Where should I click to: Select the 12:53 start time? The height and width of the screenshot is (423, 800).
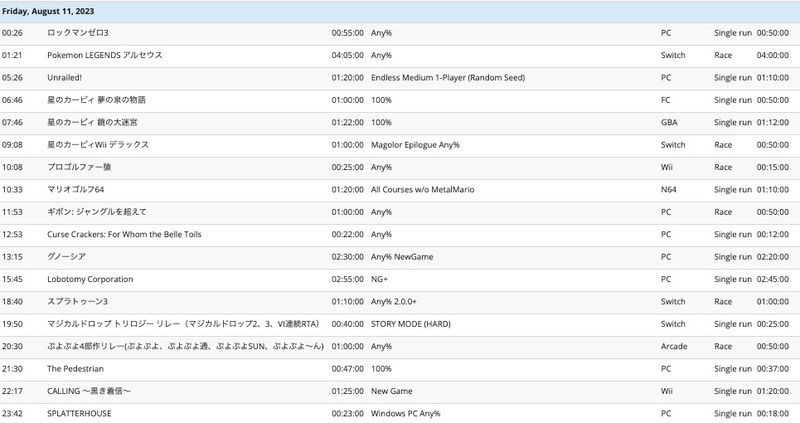(x=12, y=235)
